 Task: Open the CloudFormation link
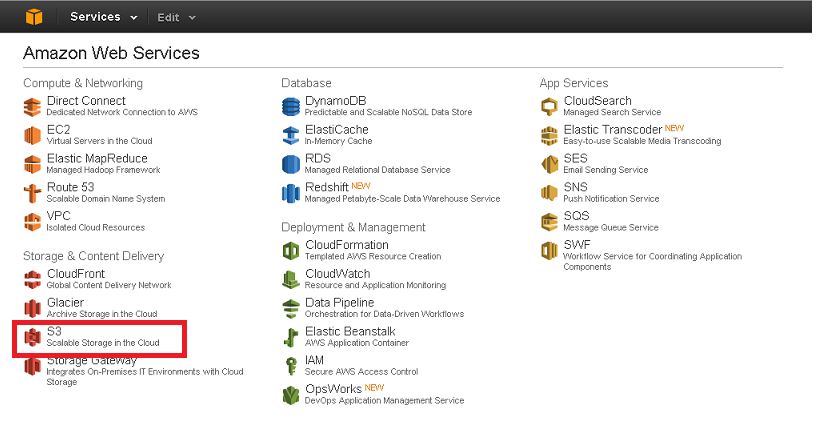pos(347,245)
